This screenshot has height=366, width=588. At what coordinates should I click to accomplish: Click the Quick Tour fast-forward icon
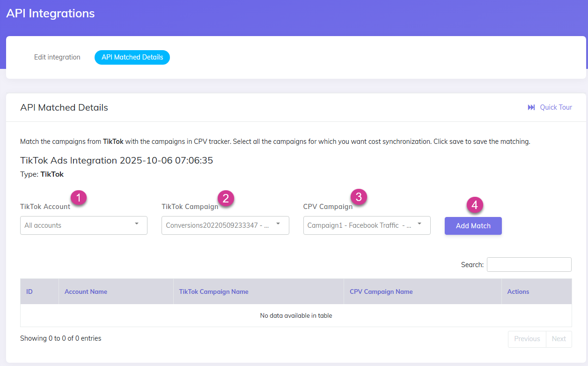[x=531, y=107]
